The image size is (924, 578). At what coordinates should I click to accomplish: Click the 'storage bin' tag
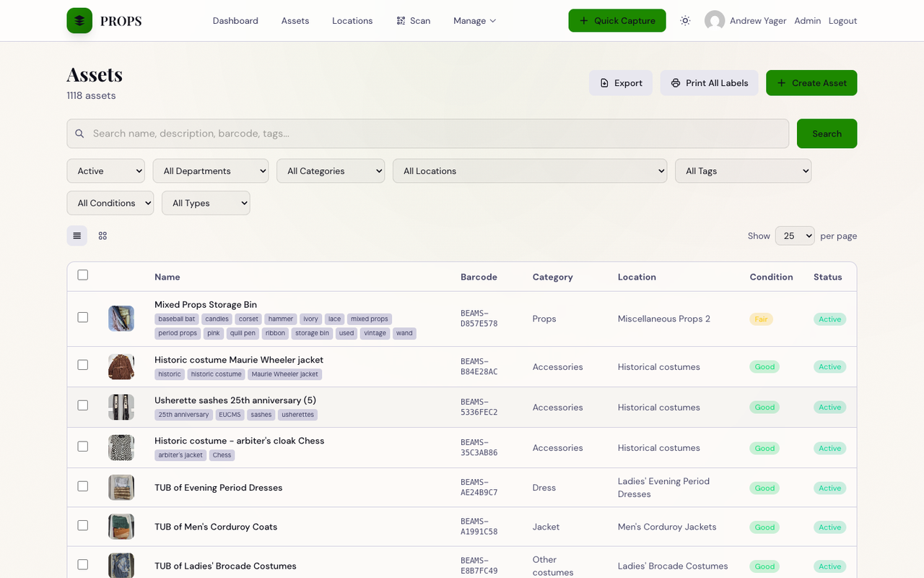coord(312,333)
